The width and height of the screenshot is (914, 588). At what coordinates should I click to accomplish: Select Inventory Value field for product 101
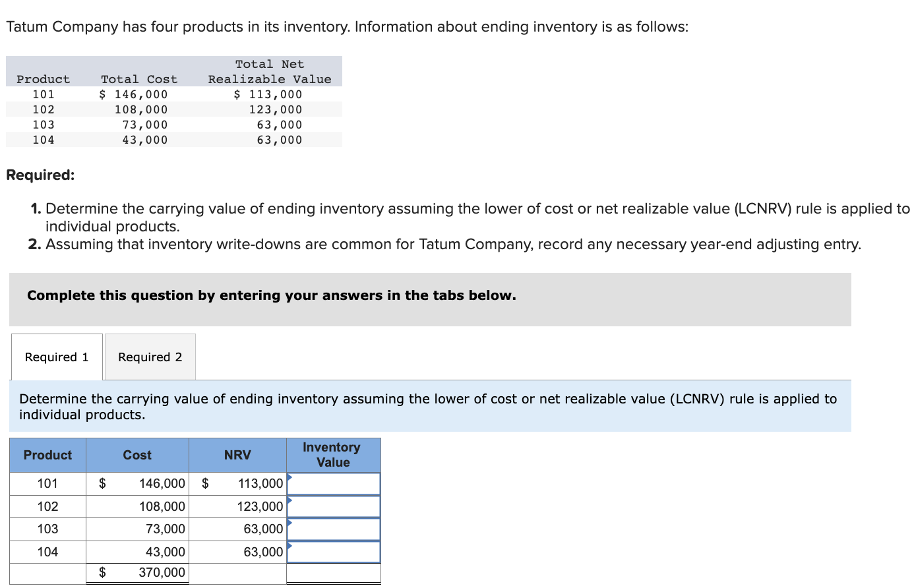pyautogui.click(x=334, y=483)
